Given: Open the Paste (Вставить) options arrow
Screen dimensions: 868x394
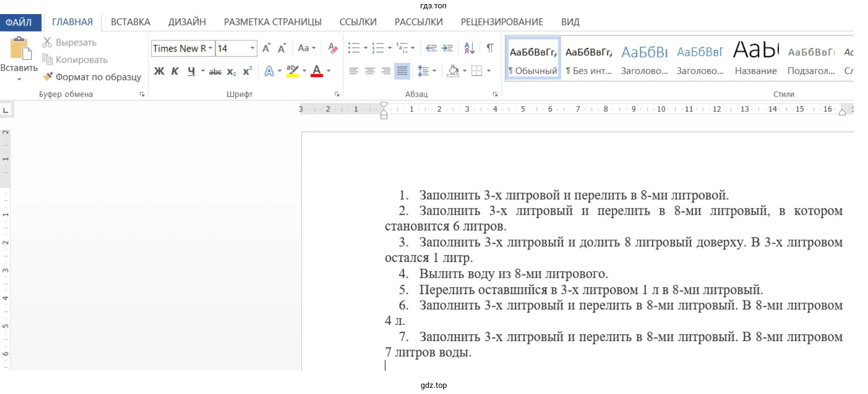Looking at the screenshot, I should (x=19, y=79).
